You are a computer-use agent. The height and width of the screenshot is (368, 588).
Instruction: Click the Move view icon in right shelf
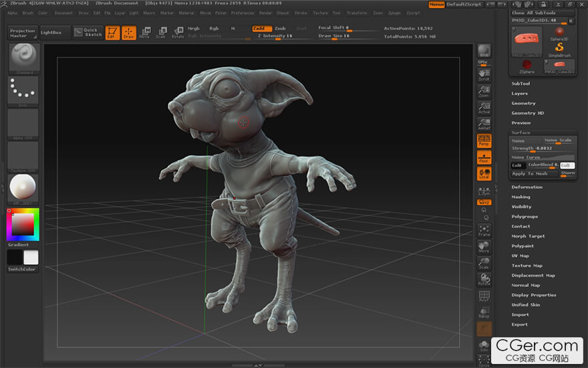pyautogui.click(x=484, y=247)
